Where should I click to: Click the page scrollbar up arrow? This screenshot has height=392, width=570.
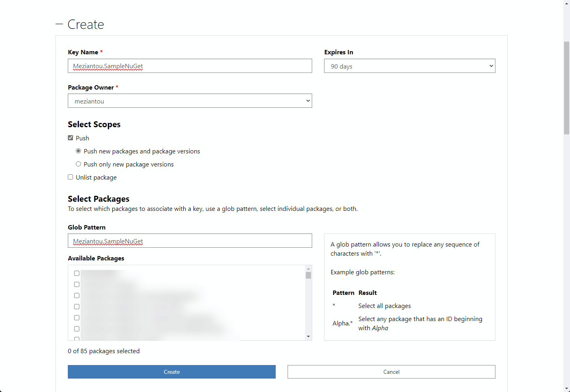(566, 3)
